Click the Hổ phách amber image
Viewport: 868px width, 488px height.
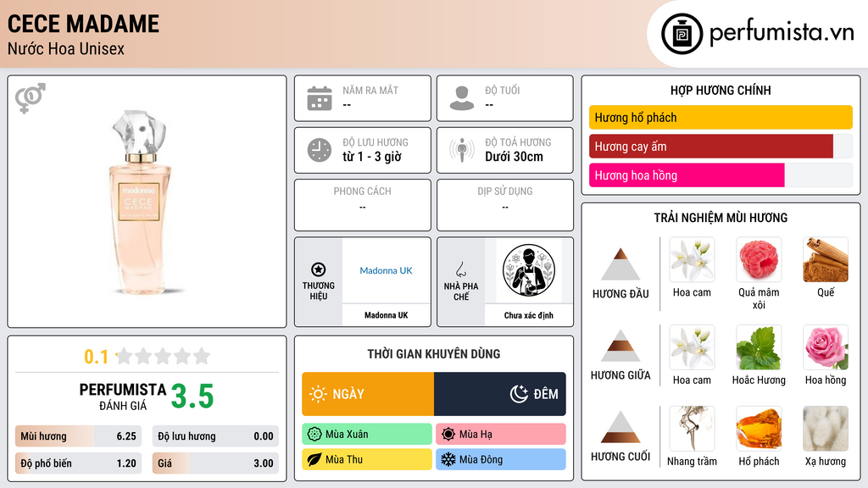pyautogui.click(x=759, y=429)
